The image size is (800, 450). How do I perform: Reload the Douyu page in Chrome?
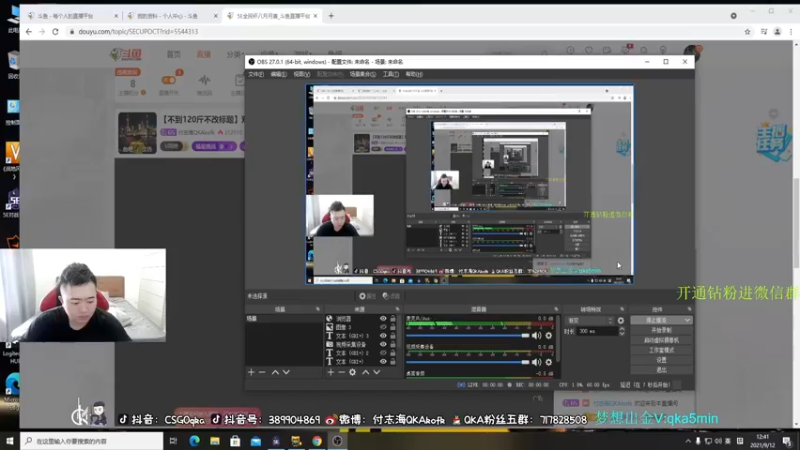55,32
